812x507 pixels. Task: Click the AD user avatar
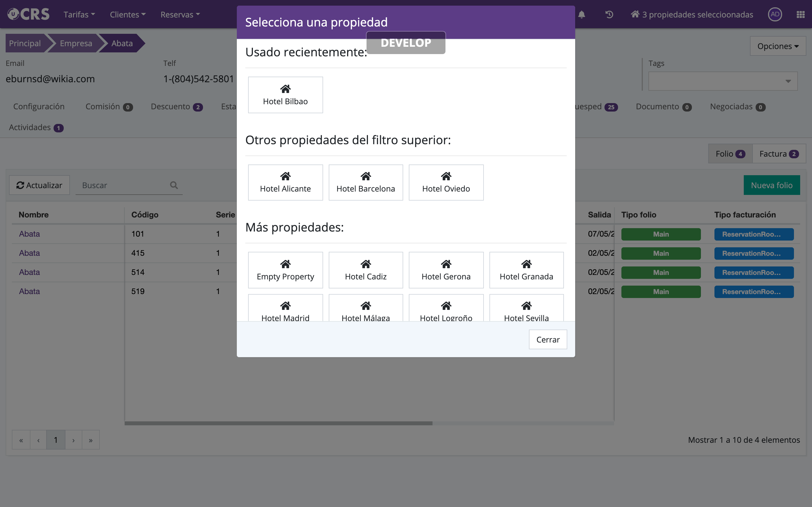point(775,14)
